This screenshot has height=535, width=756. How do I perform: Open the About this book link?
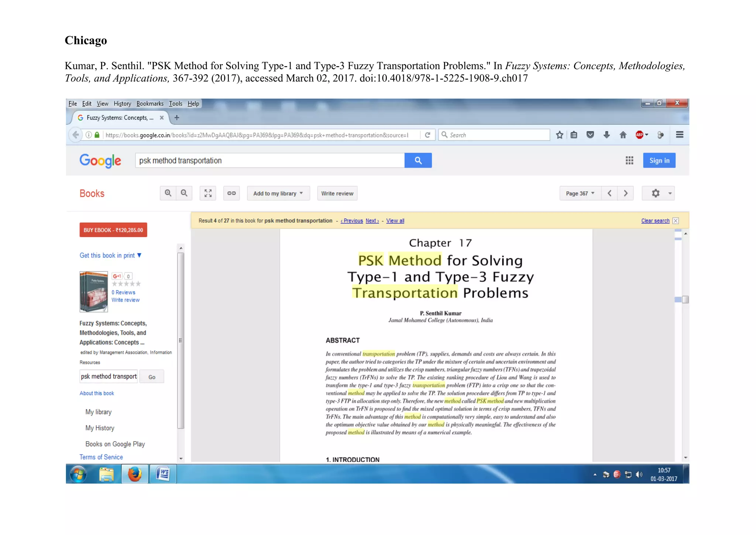pos(97,393)
